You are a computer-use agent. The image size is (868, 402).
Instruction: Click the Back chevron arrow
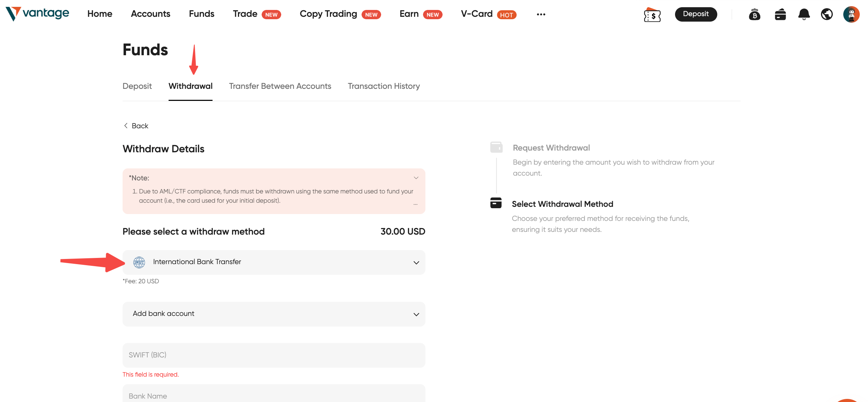(x=126, y=126)
